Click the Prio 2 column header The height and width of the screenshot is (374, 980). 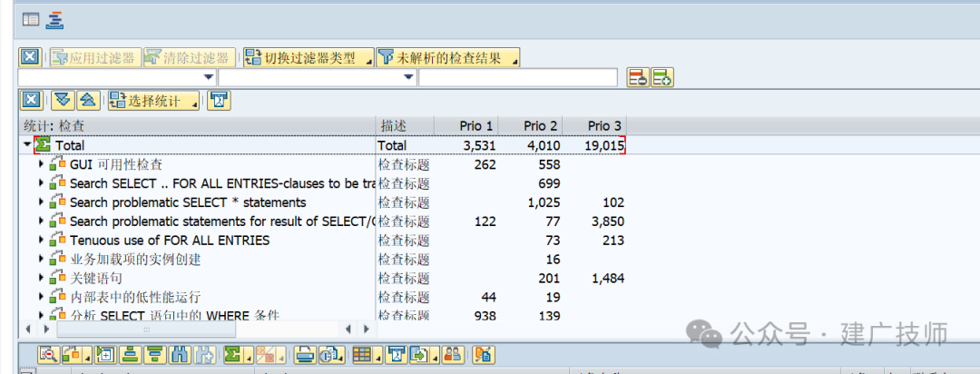coord(531,125)
